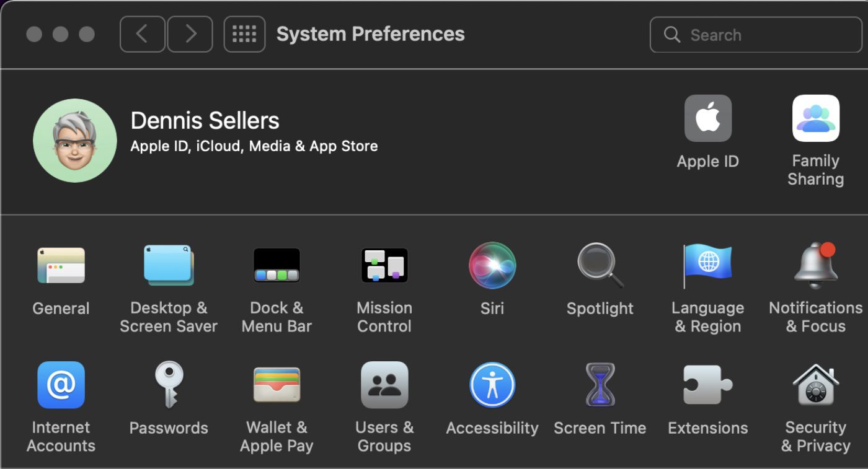Click Dennis Sellers profile avatar
This screenshot has width=868, height=469.
click(x=75, y=140)
